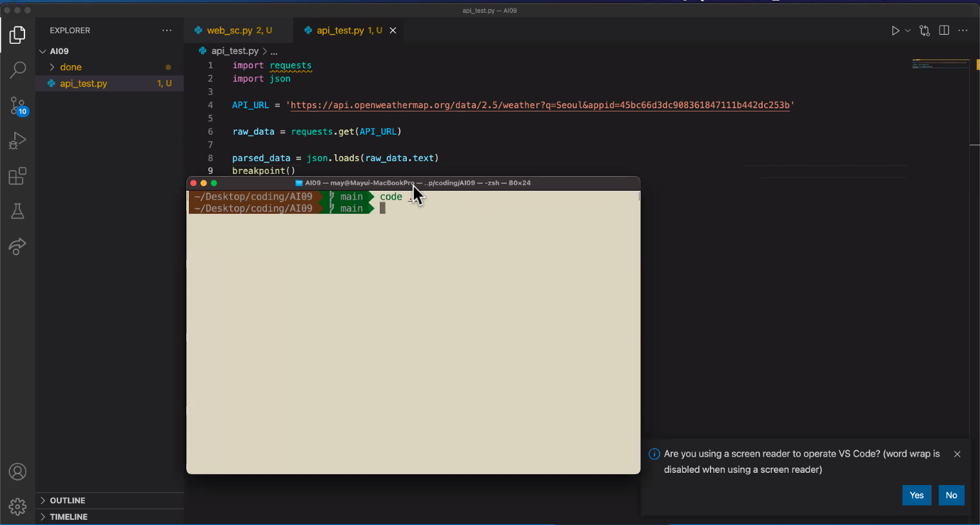Image resolution: width=980 pixels, height=525 pixels.
Task: Run the Python file with play button
Action: pos(895,31)
